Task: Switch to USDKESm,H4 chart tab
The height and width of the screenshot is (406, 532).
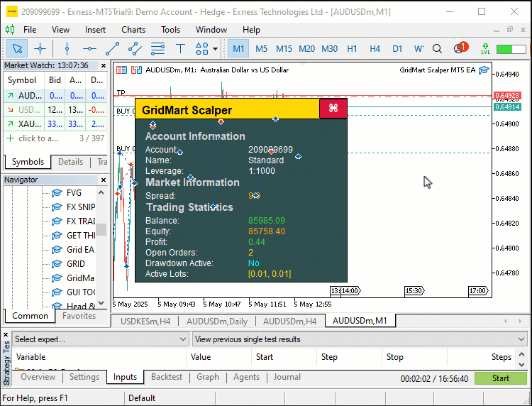Action: click(145, 321)
